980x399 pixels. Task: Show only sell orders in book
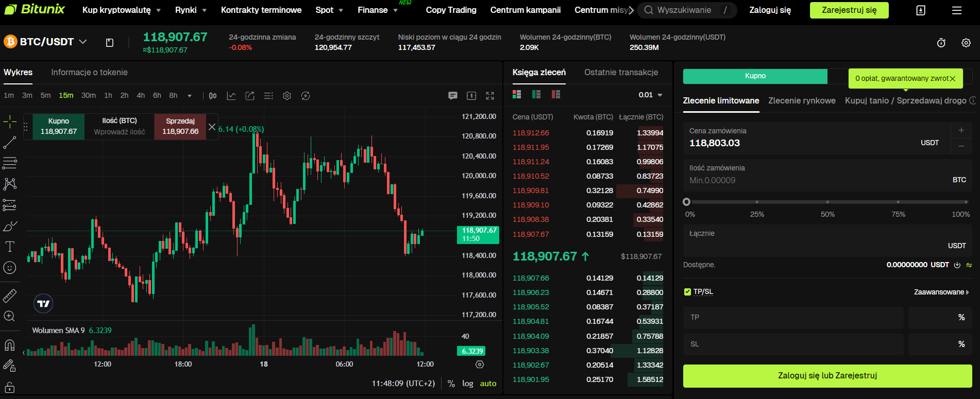[555, 94]
